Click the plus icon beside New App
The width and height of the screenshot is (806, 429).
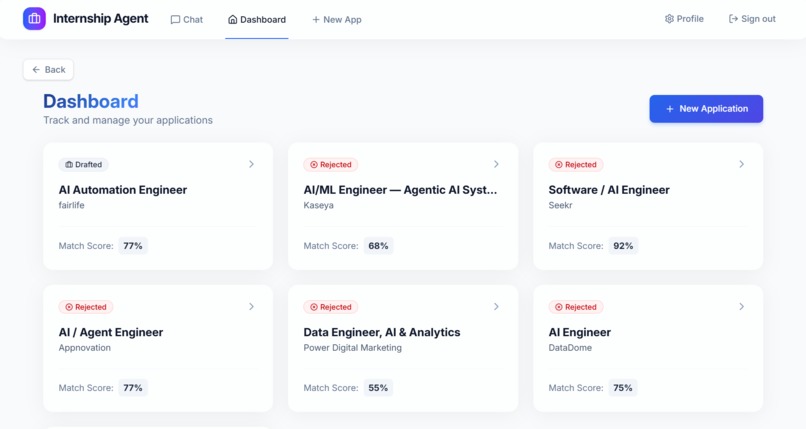coord(316,20)
